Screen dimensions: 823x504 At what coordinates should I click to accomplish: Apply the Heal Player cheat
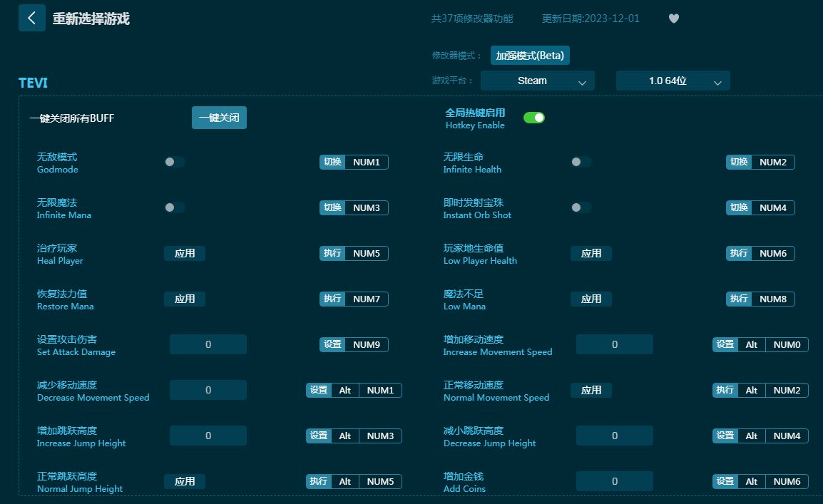point(185,253)
